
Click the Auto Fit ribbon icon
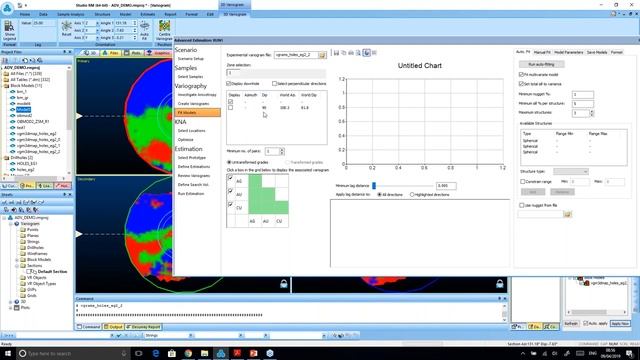(x=144, y=30)
